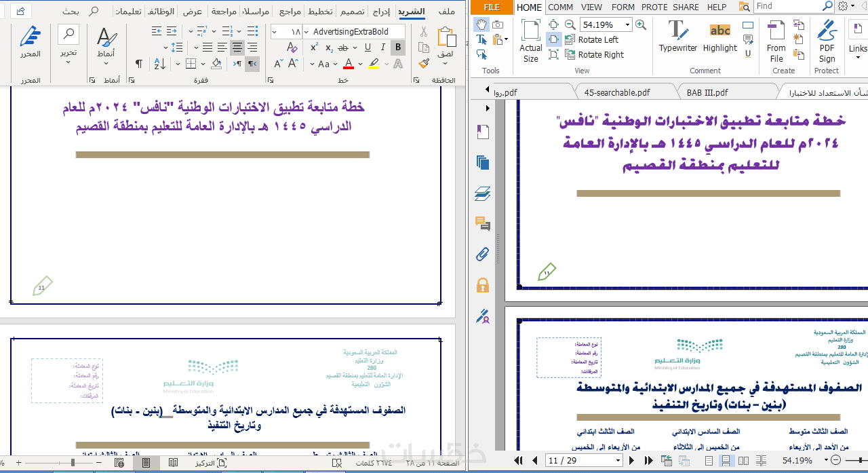Viewport: 868px width, 473px height.
Task: Click the Sort A-Z icon in Word
Action: pyautogui.click(x=160, y=64)
